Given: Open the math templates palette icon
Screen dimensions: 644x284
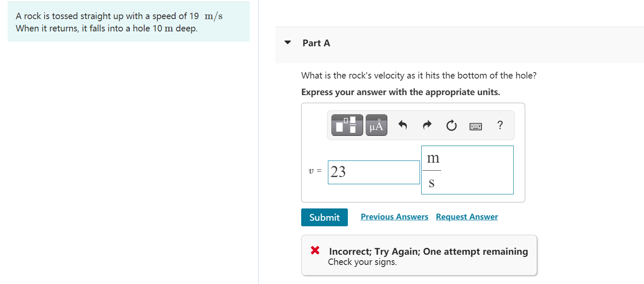Looking at the screenshot, I should click(347, 125).
